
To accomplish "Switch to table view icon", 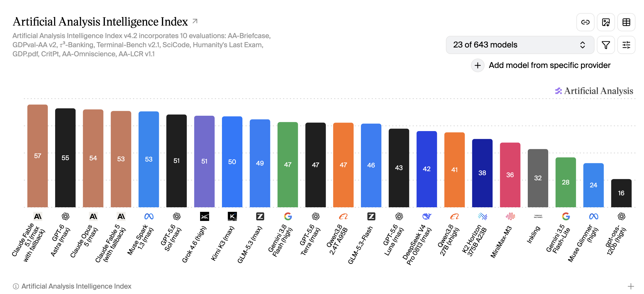I will (x=626, y=22).
